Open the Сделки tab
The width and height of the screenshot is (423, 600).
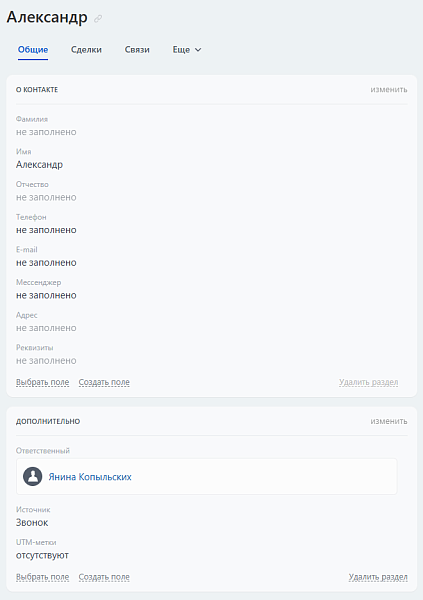click(86, 50)
